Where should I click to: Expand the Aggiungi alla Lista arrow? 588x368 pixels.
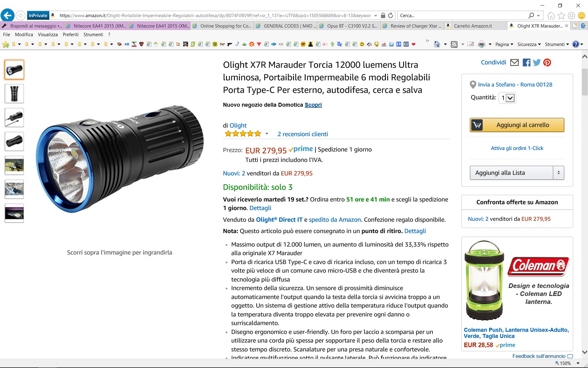[x=559, y=173]
